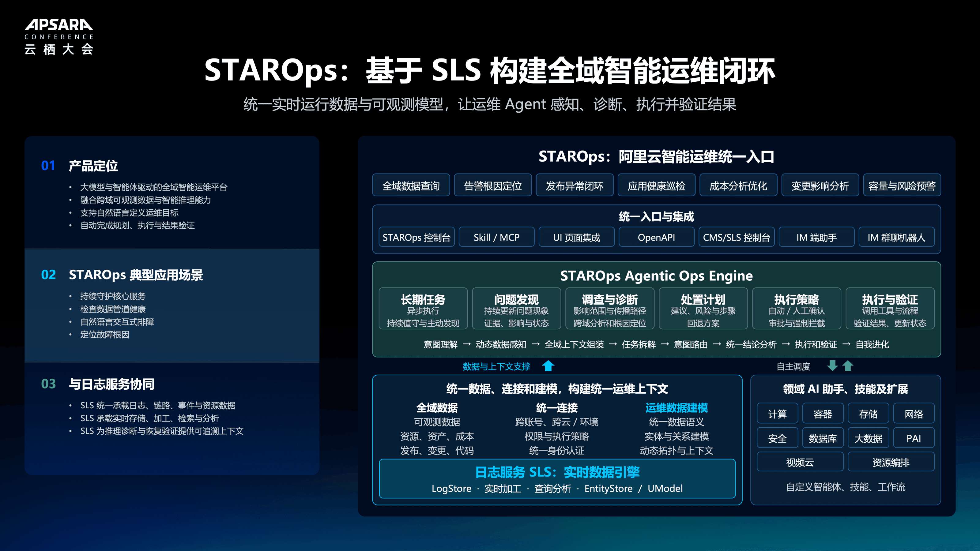
Task: Click the IM 端助手 box
Action: click(x=816, y=237)
